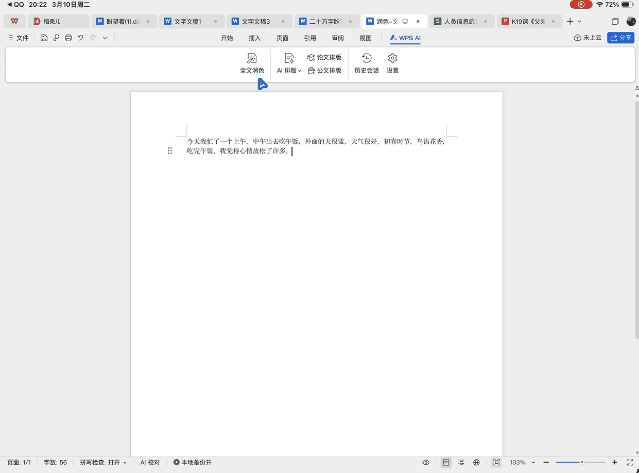Click the blue 分享 share button
Screen dimensions: 639x473
coord(620,38)
